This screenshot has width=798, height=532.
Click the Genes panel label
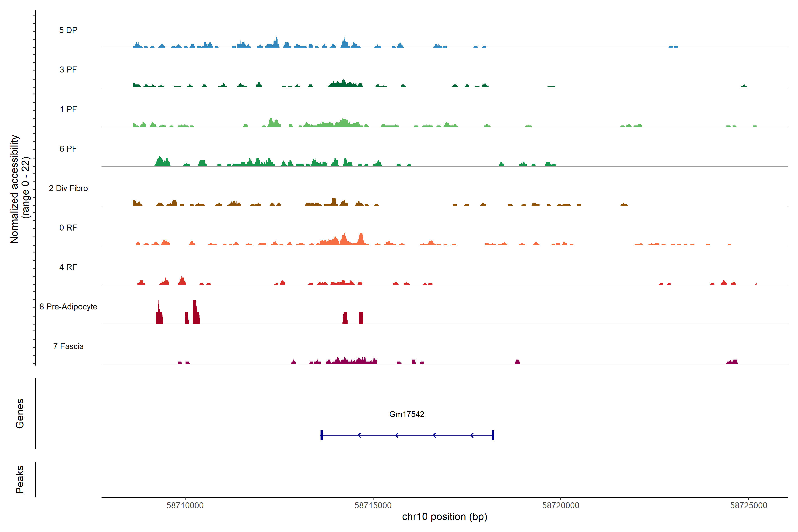pos(20,413)
